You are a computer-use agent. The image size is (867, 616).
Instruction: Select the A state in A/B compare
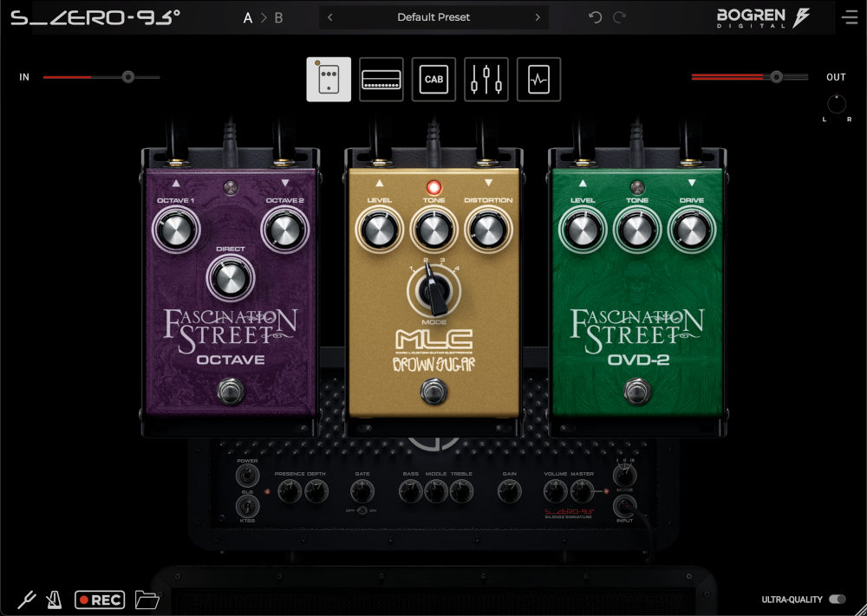(248, 17)
